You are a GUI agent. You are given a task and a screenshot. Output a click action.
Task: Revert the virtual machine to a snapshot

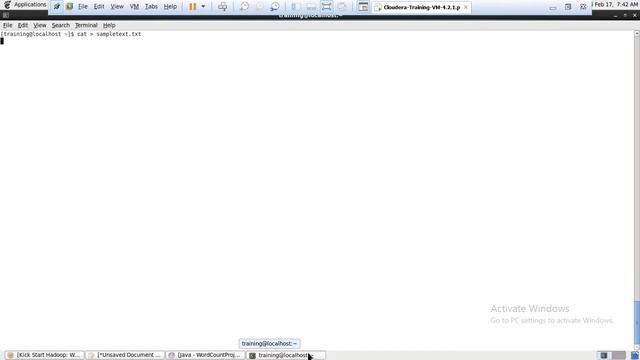point(260,7)
